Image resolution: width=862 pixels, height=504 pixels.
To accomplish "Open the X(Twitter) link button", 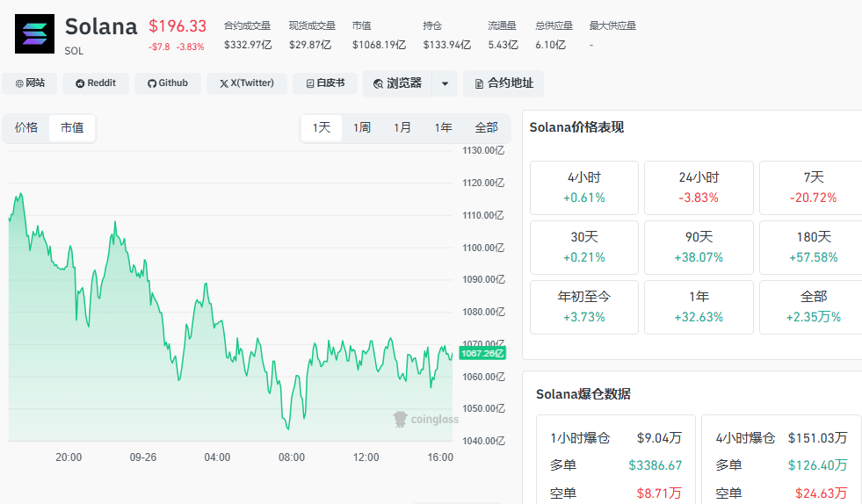I will (247, 83).
